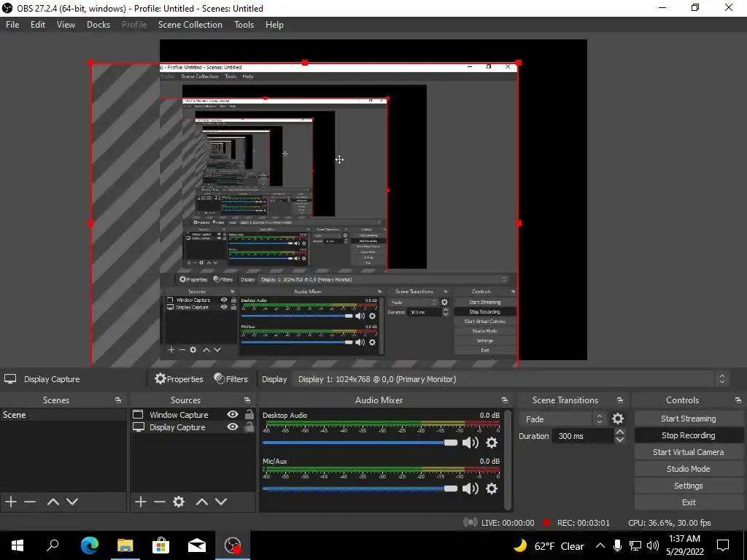Move scene up in Scenes panel

tap(53, 502)
